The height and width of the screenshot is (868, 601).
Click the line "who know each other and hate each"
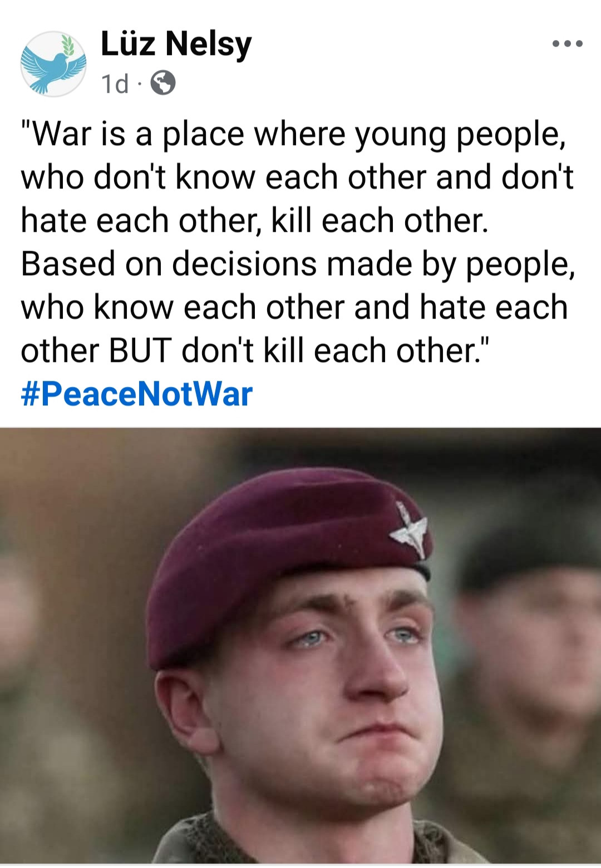pyautogui.click(x=294, y=307)
